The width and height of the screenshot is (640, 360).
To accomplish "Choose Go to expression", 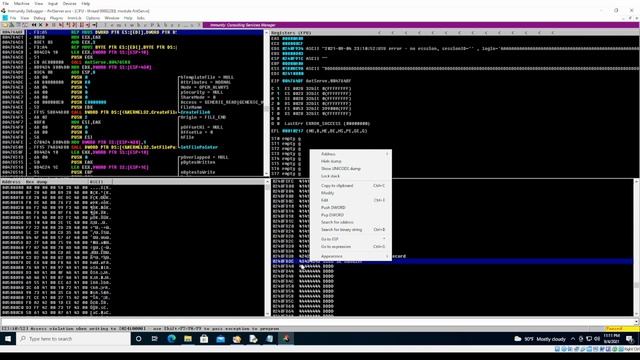I will [351, 247].
